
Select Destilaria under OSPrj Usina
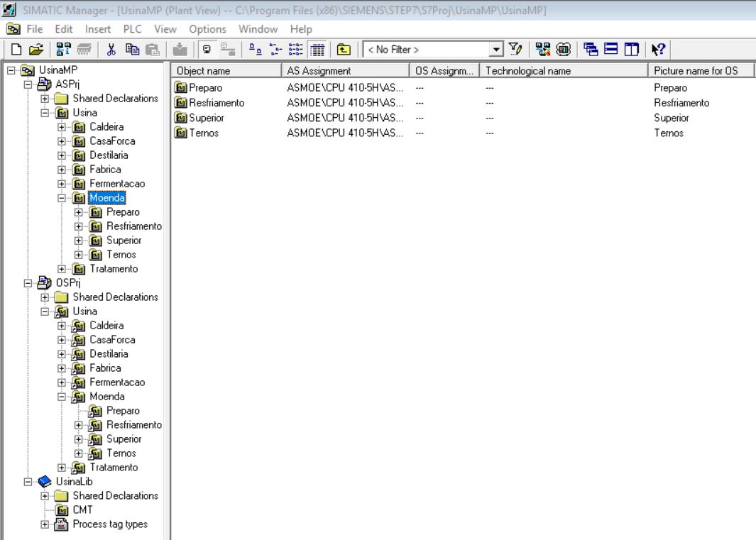109,354
